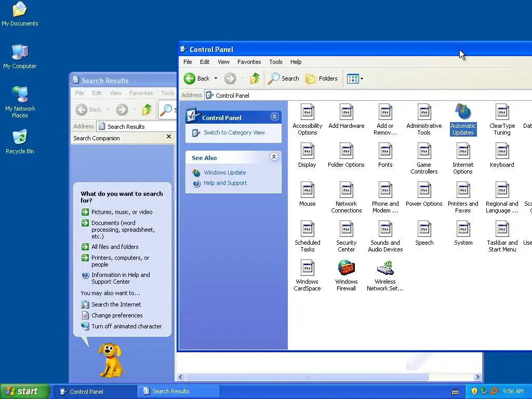The width and height of the screenshot is (532, 399).
Task: Click Search in Control Panel toolbar
Action: point(284,78)
